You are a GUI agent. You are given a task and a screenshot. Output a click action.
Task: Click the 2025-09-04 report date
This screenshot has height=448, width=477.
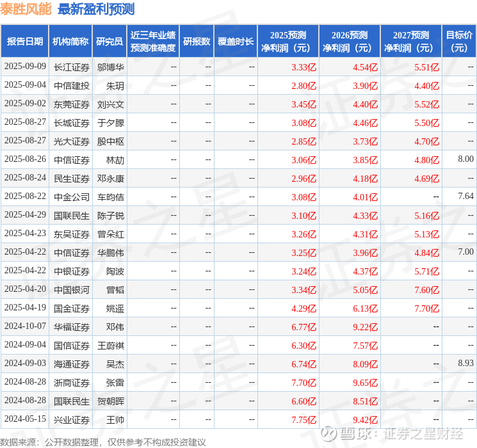pos(25,84)
